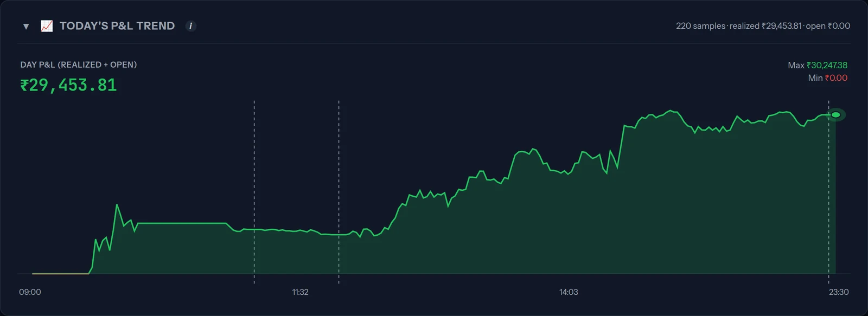Click the 11:32 time axis label
The height and width of the screenshot is (316, 868).
point(300,292)
